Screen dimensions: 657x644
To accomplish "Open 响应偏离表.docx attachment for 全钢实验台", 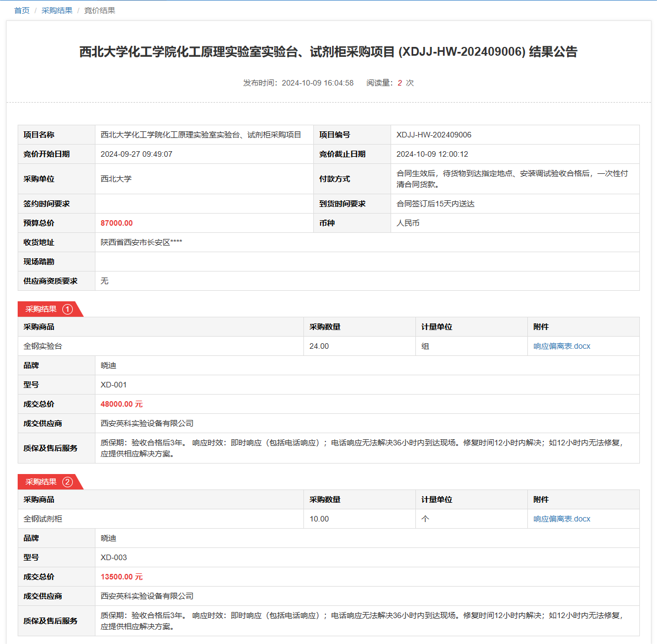I will point(562,346).
